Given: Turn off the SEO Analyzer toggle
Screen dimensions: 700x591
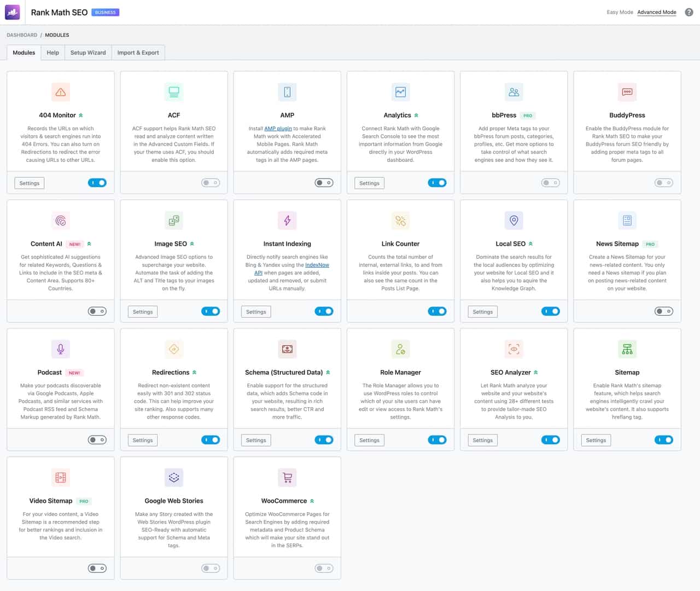Looking at the screenshot, I should (x=551, y=440).
